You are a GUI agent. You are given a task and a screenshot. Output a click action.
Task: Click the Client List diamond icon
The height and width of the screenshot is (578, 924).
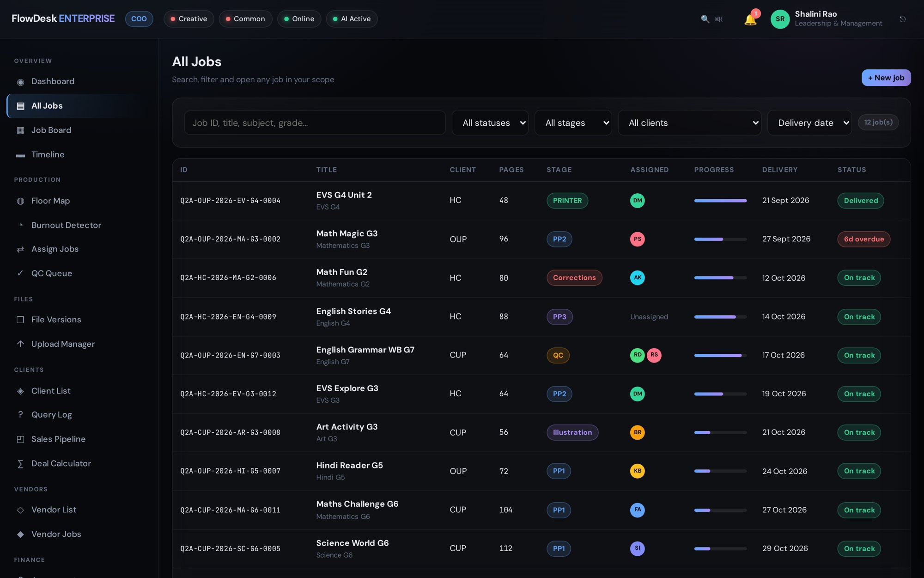click(x=20, y=391)
